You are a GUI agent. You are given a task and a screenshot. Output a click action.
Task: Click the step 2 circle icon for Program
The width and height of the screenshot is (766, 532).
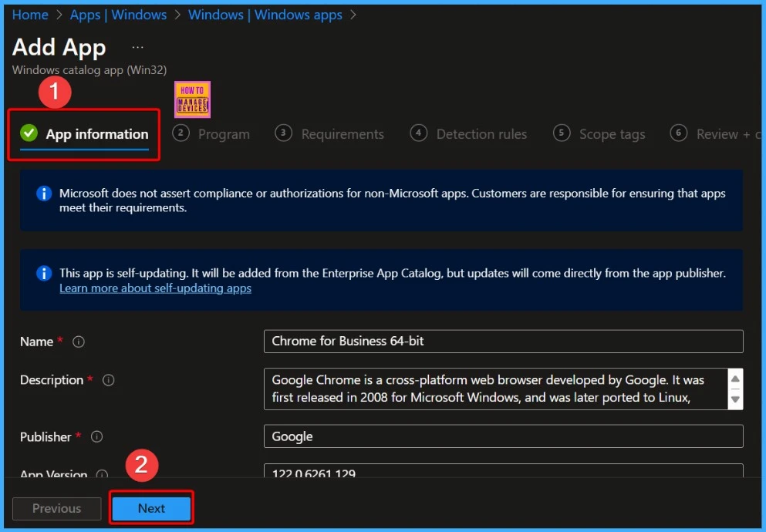tap(181, 133)
